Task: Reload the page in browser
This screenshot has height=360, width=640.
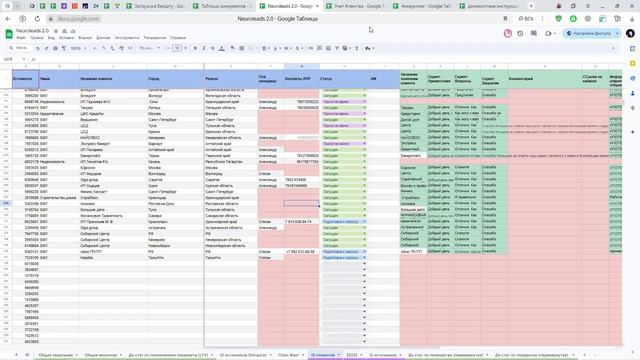Action: pyautogui.click(x=37, y=19)
